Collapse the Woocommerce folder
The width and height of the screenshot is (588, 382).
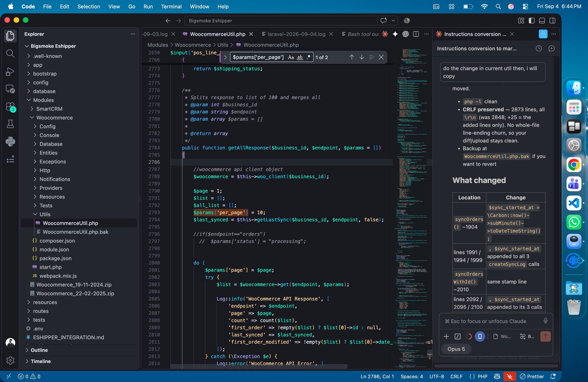point(54,117)
